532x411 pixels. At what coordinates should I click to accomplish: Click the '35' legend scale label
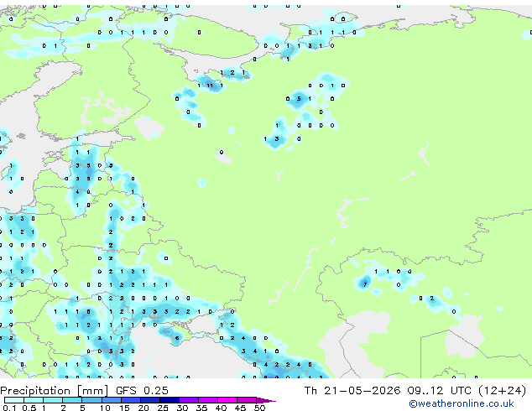click(201, 408)
